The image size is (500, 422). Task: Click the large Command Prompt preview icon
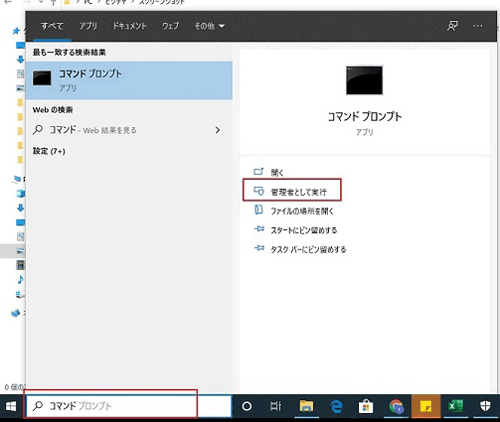click(x=364, y=80)
